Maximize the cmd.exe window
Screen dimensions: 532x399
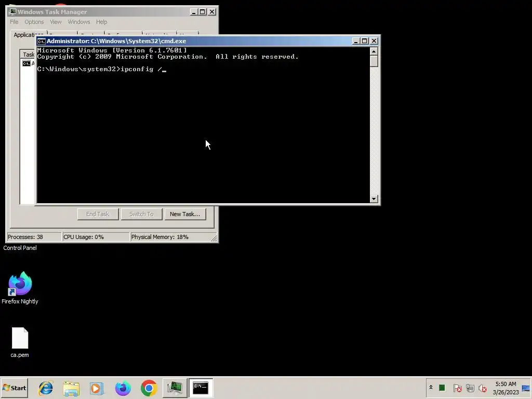click(364, 41)
